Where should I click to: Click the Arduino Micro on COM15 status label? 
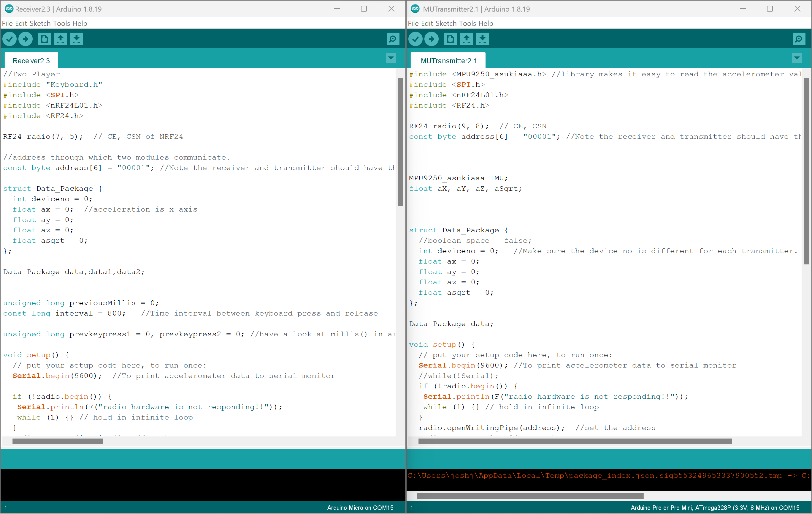(360, 507)
